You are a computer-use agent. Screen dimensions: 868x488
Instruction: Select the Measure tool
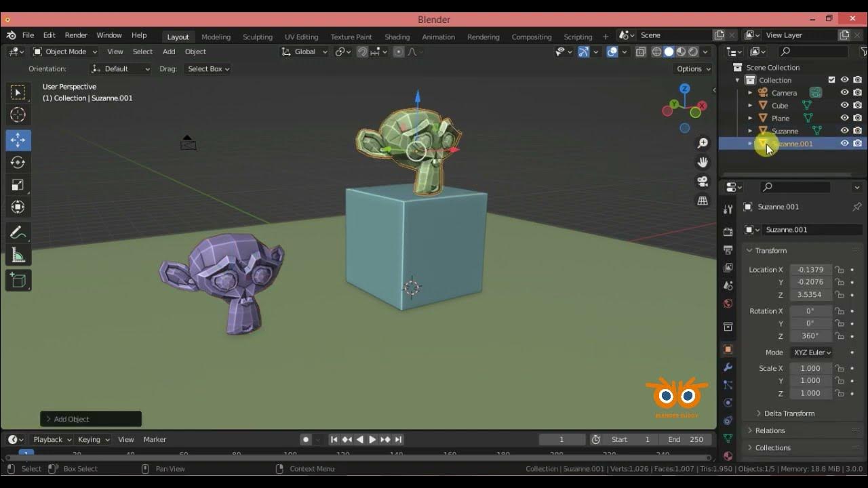click(18, 256)
